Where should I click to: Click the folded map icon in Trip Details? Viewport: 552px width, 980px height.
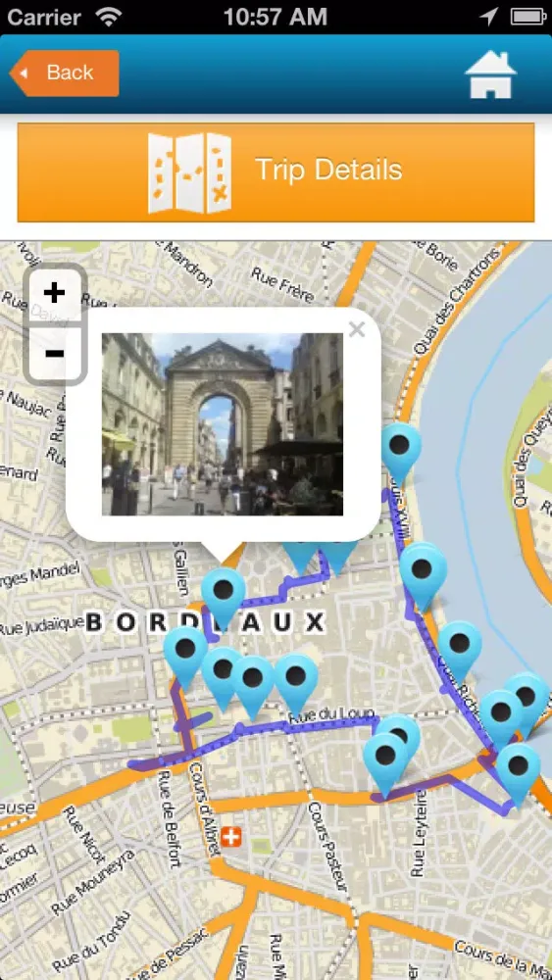point(189,173)
